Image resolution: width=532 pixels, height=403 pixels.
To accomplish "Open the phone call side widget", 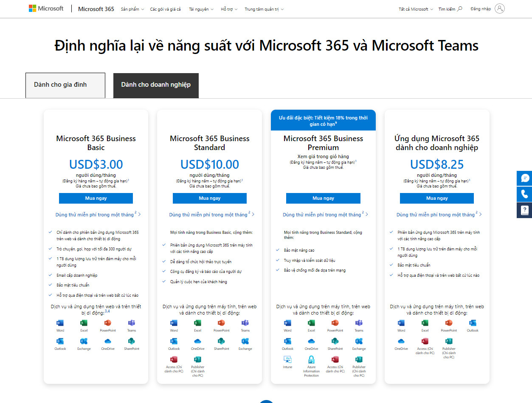I will click(x=524, y=194).
